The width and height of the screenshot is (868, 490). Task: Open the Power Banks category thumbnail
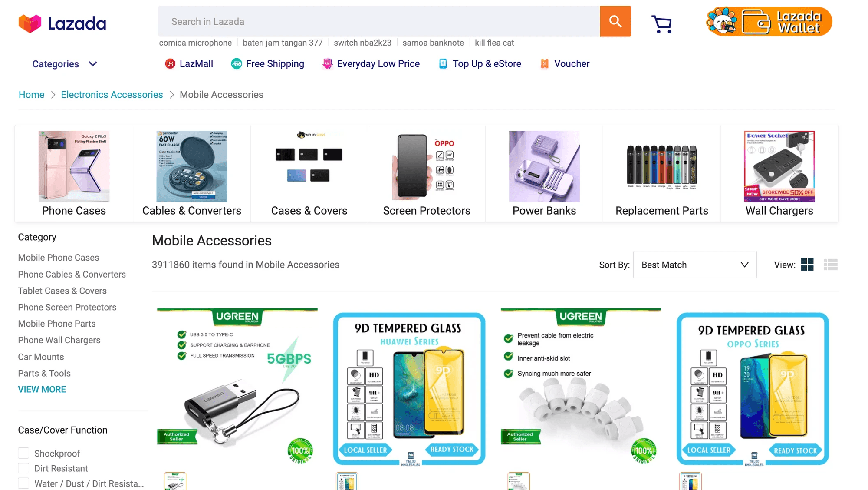point(544,174)
